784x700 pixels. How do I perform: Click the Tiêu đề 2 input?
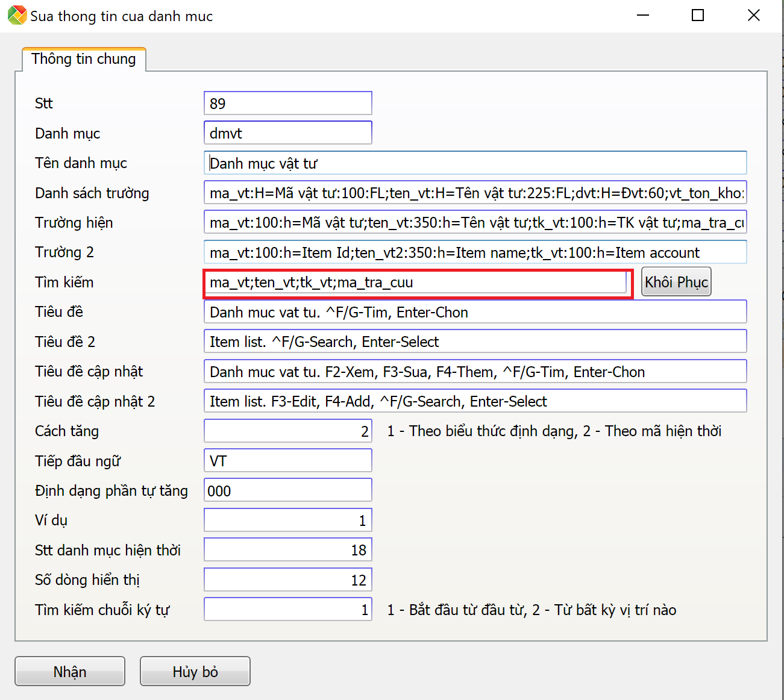[x=475, y=342]
